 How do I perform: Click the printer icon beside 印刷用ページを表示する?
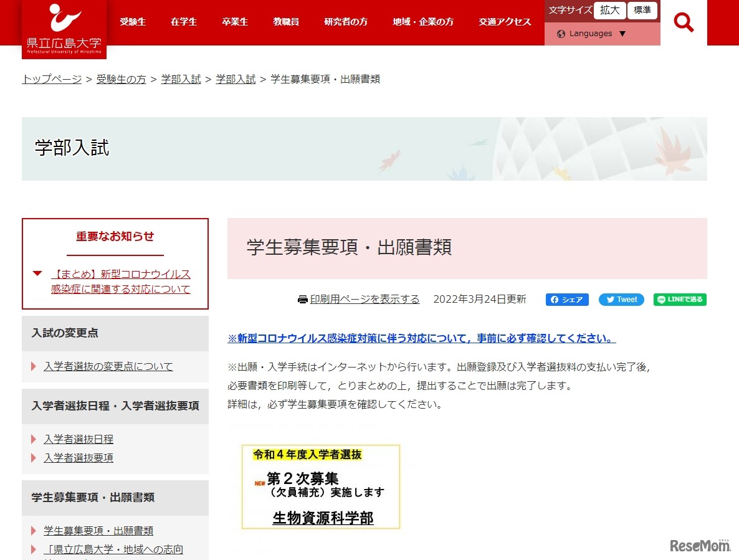(302, 299)
